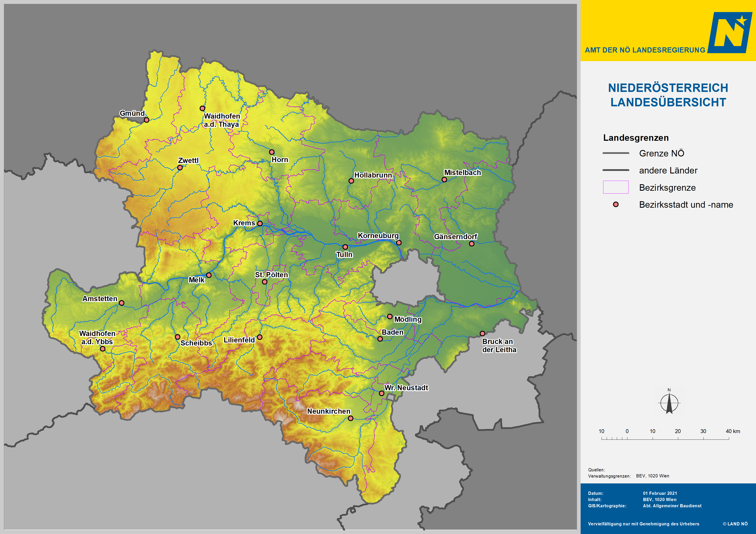Screen dimensions: 756x534
Task: Click the NÖ logo emblem
Action: tap(730, 33)
